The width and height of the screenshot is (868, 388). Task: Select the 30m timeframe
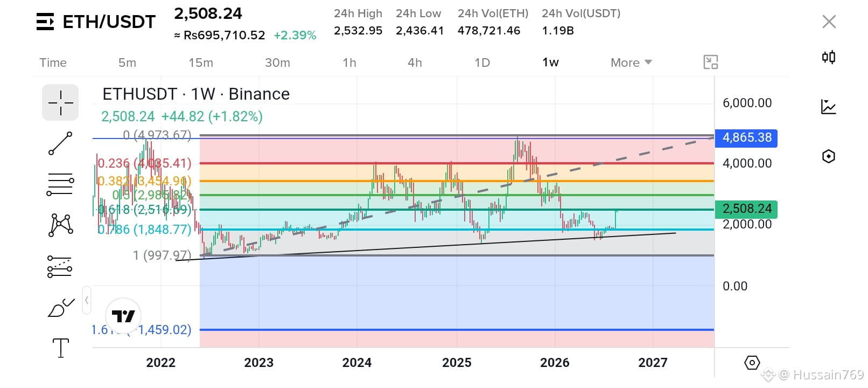(x=277, y=63)
